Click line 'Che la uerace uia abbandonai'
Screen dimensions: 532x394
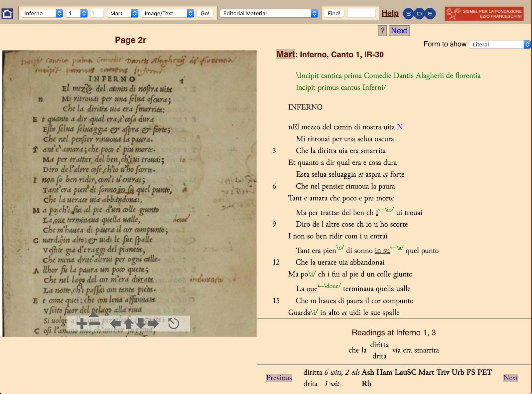click(x=340, y=262)
